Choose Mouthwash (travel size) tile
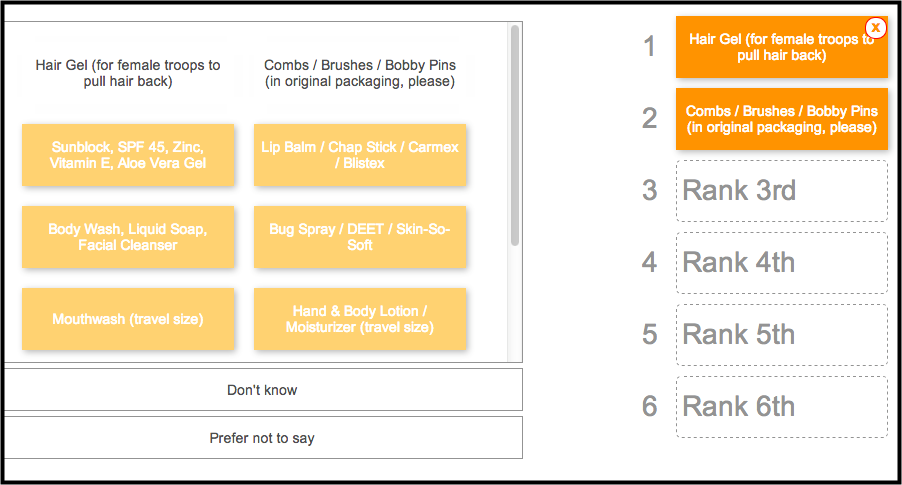This screenshot has width=902, height=485. (128, 319)
